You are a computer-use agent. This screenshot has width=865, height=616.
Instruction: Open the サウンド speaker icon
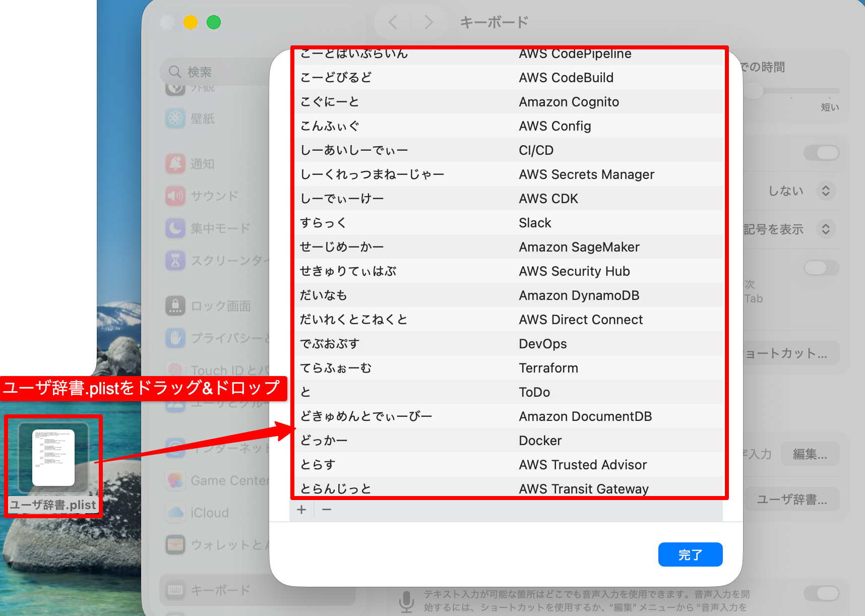pyautogui.click(x=175, y=196)
